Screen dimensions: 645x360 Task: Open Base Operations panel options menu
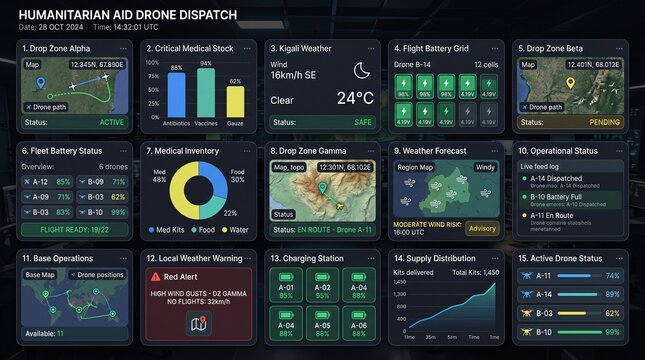pos(123,258)
